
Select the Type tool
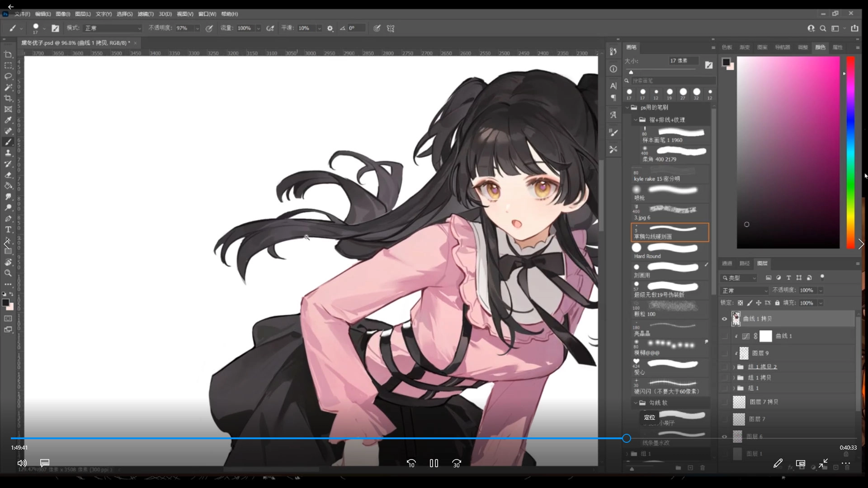[x=8, y=230]
